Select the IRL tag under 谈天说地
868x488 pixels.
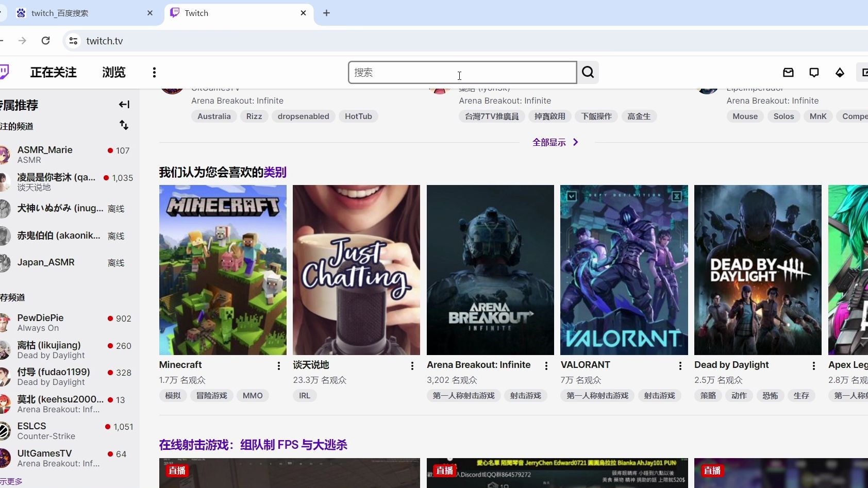(x=305, y=396)
